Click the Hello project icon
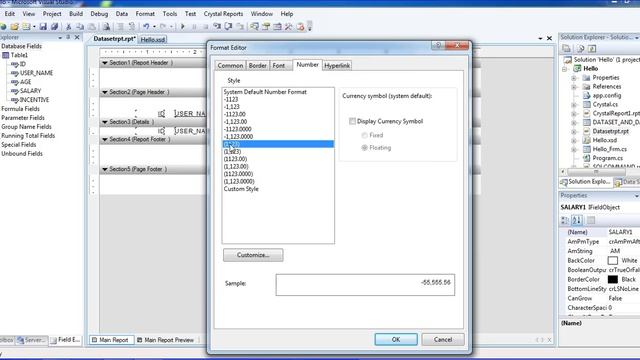Screen dimensions: 640x360 click(577, 69)
